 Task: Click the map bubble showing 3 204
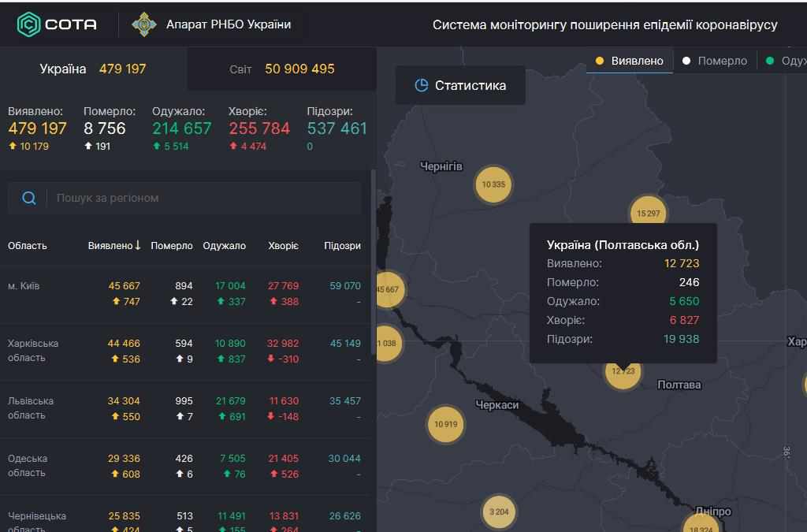tap(499, 512)
